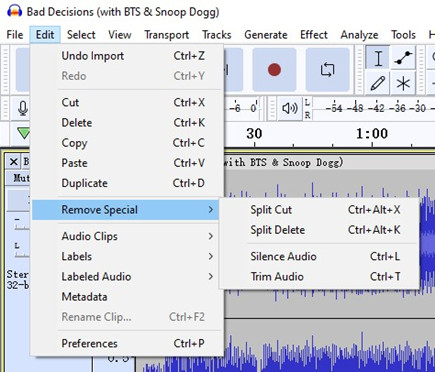Click the Record button
This screenshot has height=372, width=435.
(274, 70)
